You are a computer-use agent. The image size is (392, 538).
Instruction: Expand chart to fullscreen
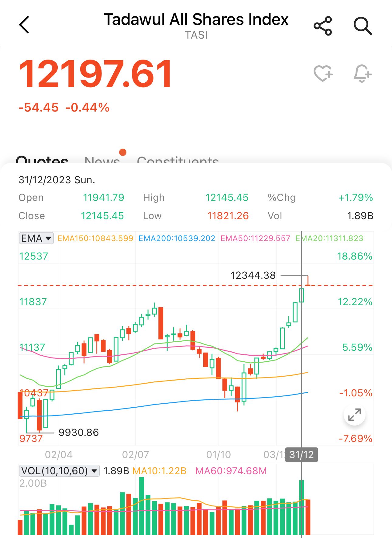coord(354,415)
